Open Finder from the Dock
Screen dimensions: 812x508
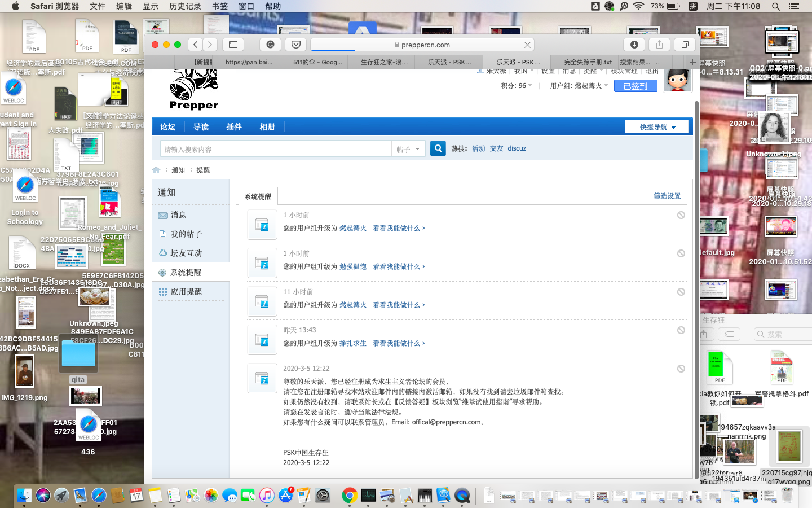click(x=24, y=496)
